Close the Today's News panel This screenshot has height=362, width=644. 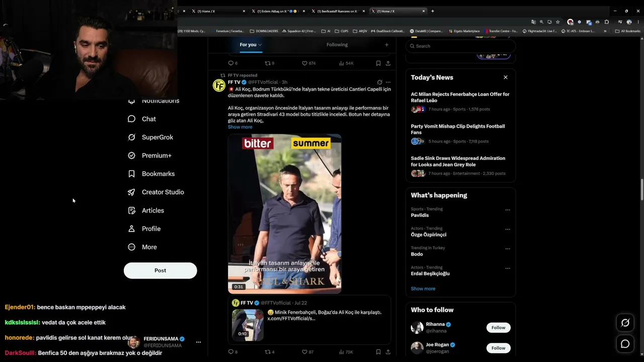pos(506,77)
